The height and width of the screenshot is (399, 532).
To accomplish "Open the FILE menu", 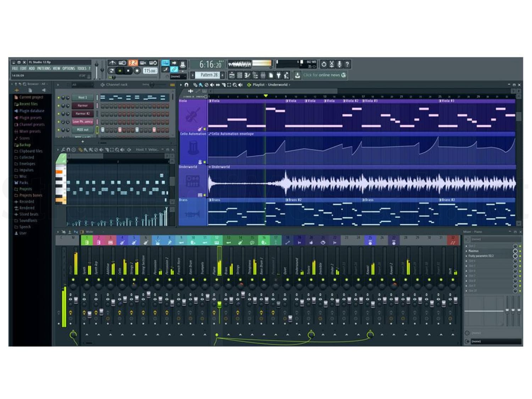I will click(15, 68).
